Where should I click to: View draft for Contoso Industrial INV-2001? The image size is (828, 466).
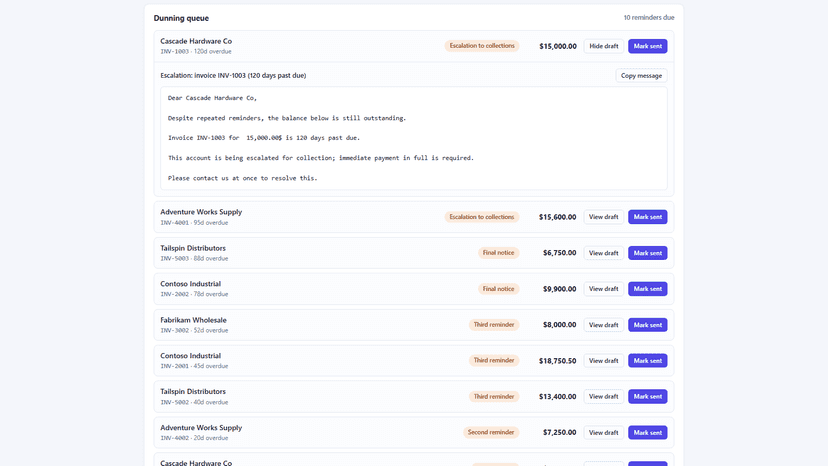point(604,361)
